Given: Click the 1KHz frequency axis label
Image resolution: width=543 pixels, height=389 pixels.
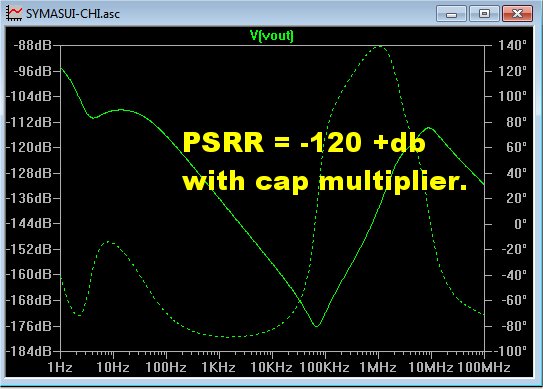Looking at the screenshot, I should tap(219, 368).
